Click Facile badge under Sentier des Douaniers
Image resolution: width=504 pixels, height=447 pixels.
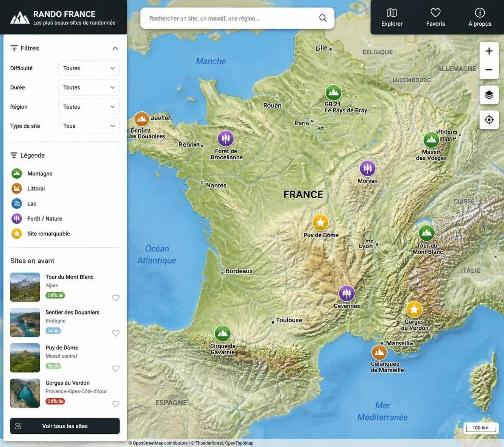[x=53, y=330]
